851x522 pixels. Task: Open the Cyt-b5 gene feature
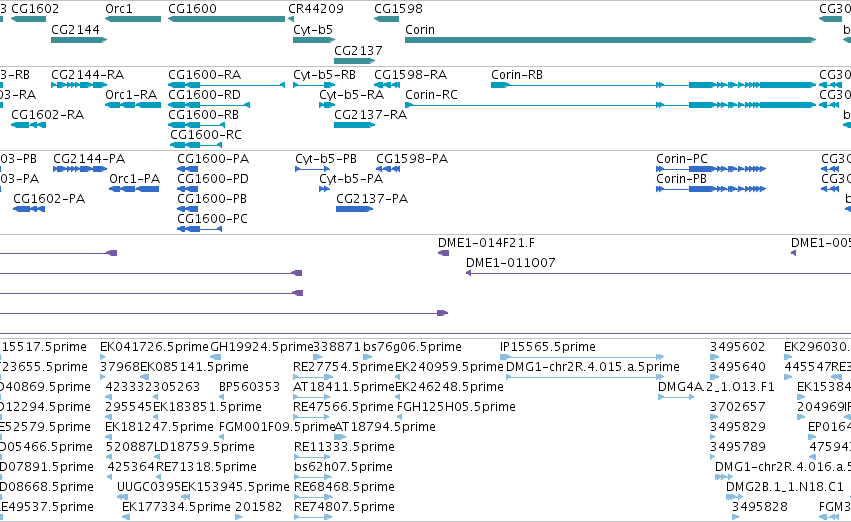pos(314,40)
